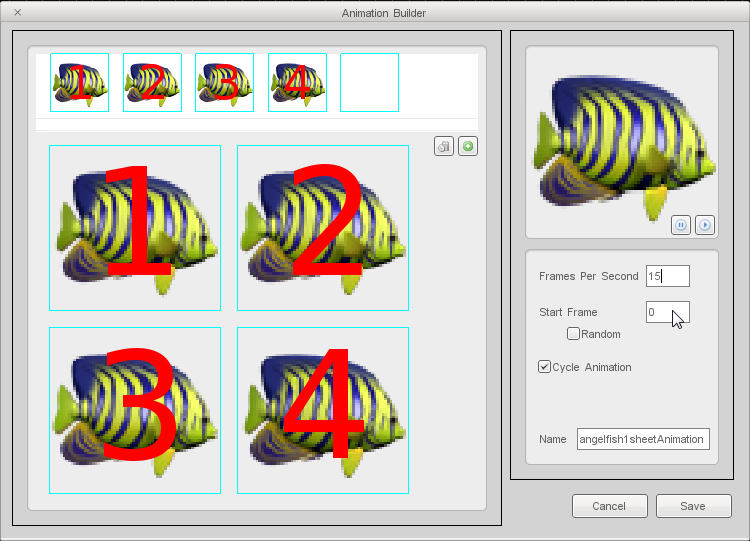Click the animation Name text field
750x541 pixels.
click(x=643, y=439)
